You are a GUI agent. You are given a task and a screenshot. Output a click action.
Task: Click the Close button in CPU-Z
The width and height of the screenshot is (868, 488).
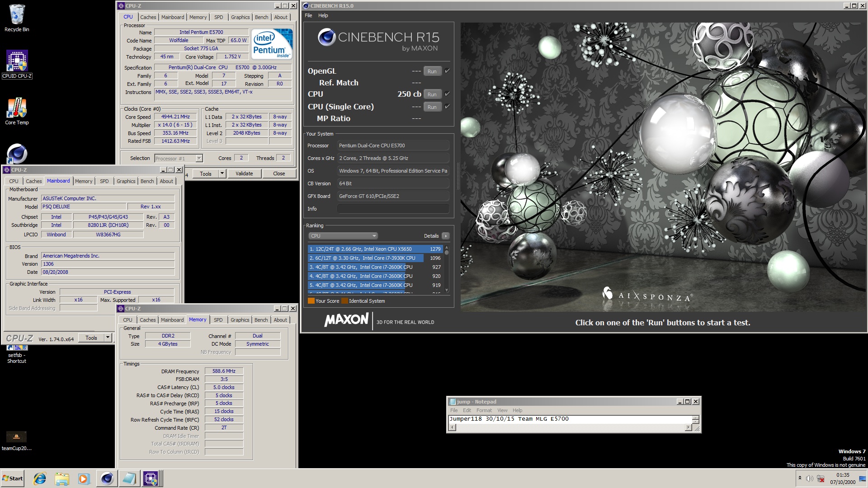tap(279, 174)
